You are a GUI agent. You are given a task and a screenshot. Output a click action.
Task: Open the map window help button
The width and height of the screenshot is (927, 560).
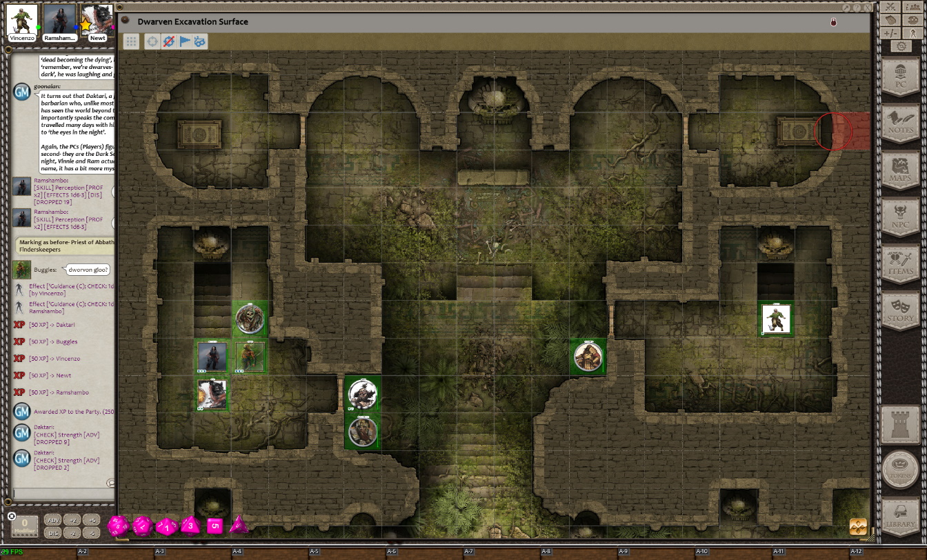click(x=857, y=8)
